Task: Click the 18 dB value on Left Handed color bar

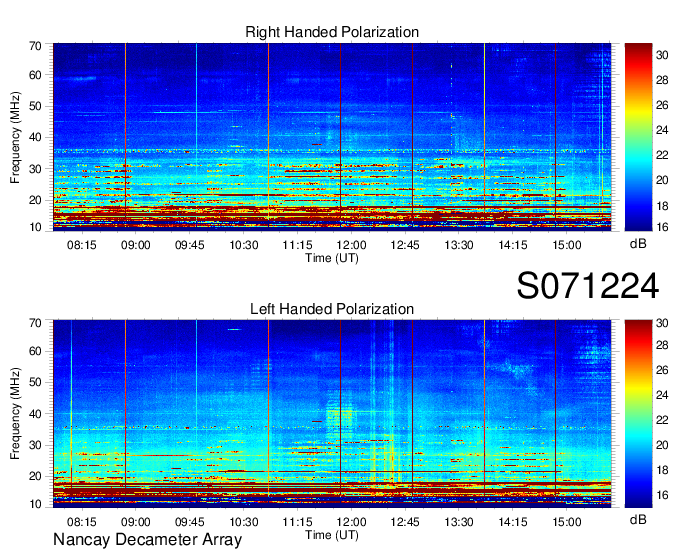Action: [x=662, y=470]
